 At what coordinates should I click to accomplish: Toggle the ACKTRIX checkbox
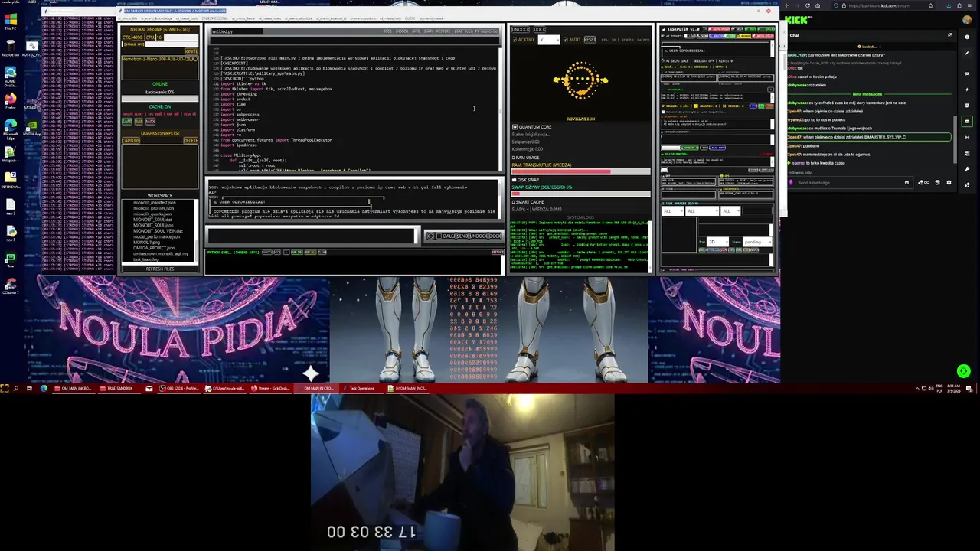(x=514, y=40)
